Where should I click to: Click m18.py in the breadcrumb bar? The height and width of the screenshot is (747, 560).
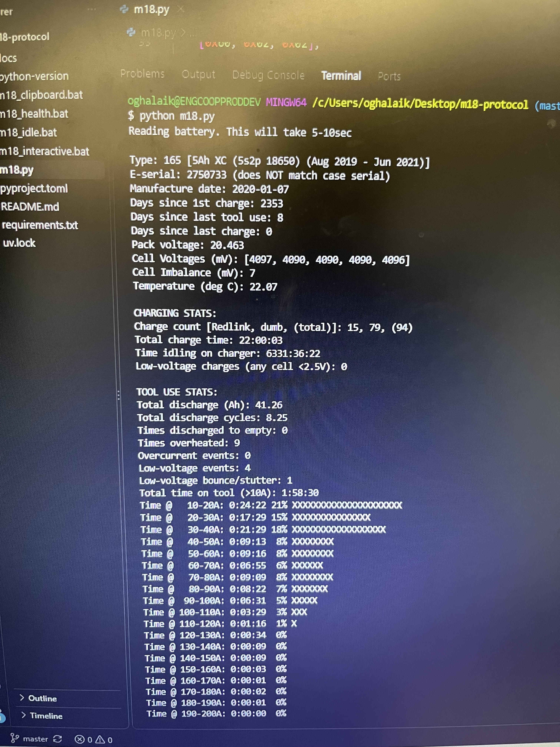(x=158, y=33)
